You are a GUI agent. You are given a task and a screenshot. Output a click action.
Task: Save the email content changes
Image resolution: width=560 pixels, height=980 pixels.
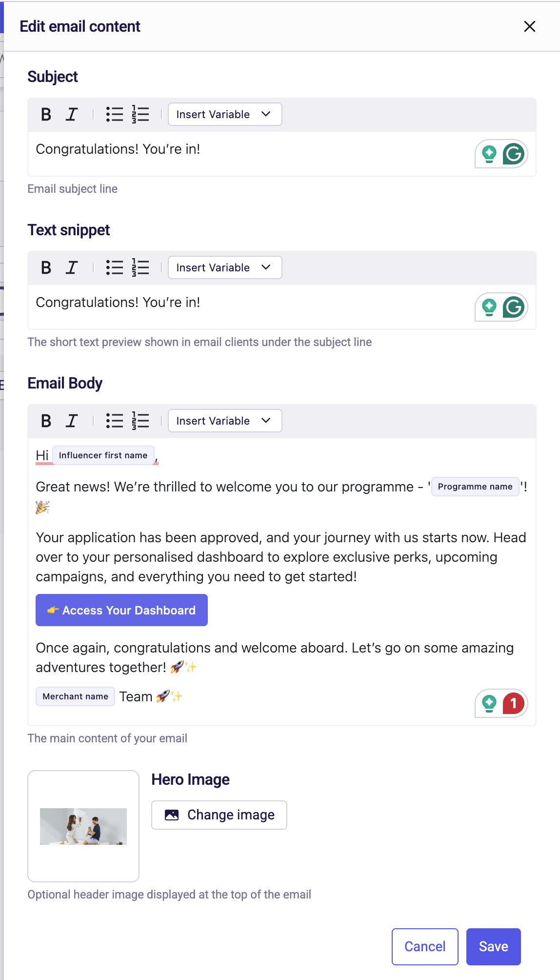click(493, 946)
